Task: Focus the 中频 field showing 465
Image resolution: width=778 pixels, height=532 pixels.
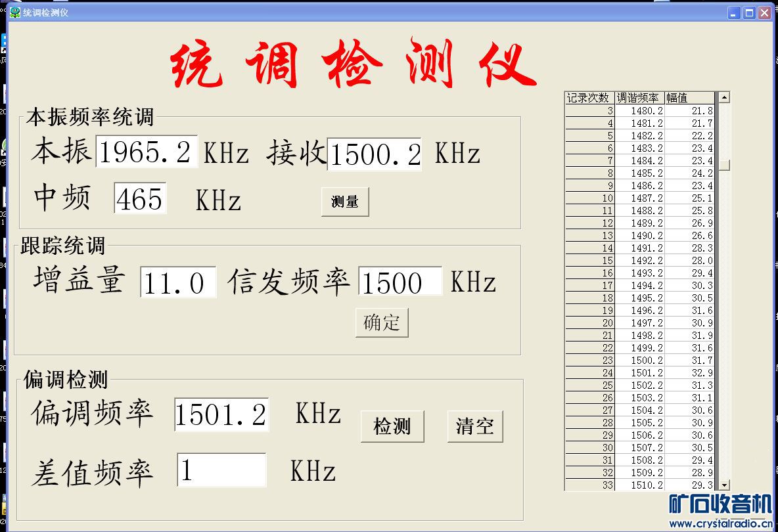Action: pyautogui.click(x=141, y=198)
